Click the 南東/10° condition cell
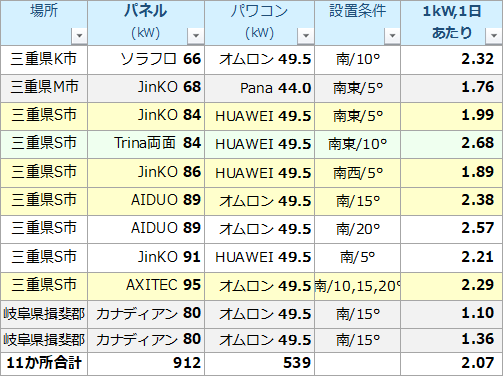 point(358,144)
